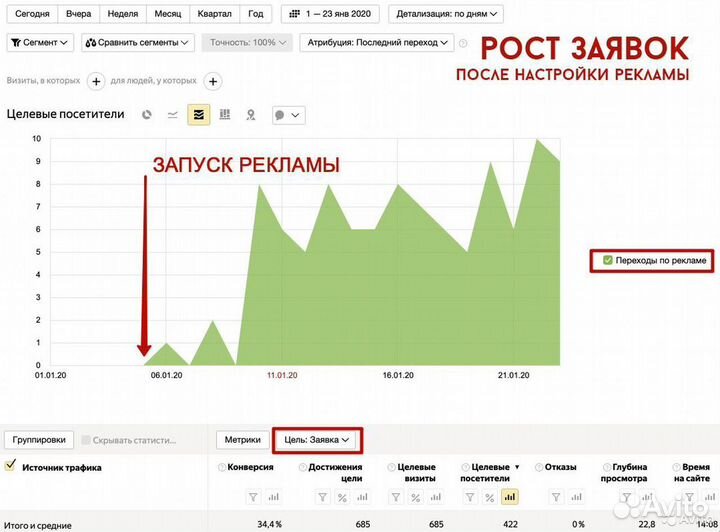Click the Метрики button

click(x=242, y=440)
